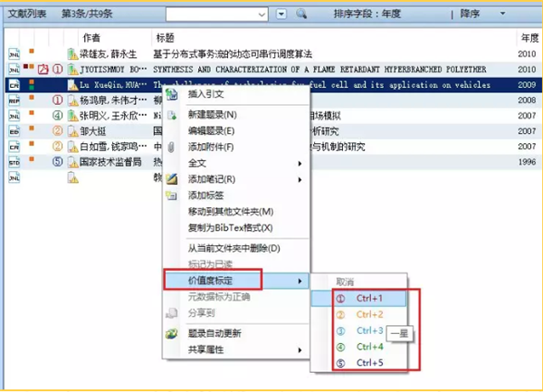Click author cell 国家技术监督局

(110, 162)
